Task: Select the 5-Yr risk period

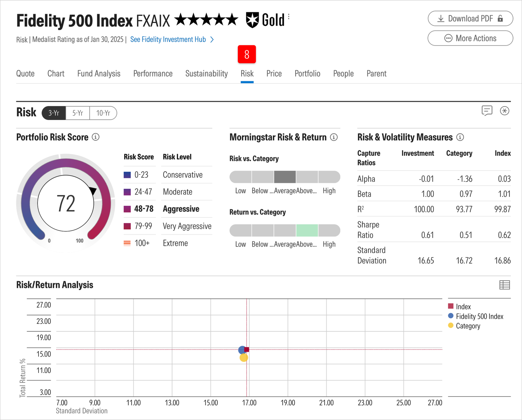Action: click(x=78, y=113)
